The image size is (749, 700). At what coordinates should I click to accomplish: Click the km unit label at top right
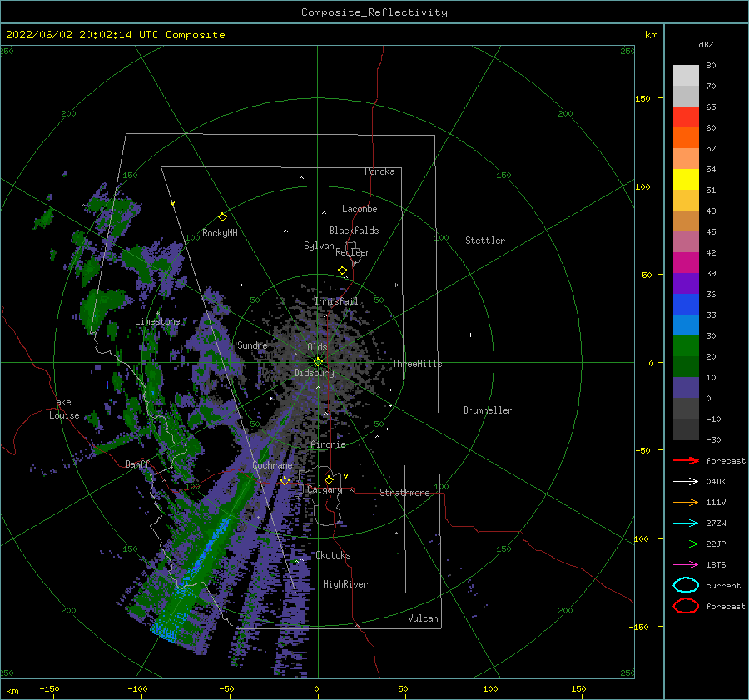651,35
